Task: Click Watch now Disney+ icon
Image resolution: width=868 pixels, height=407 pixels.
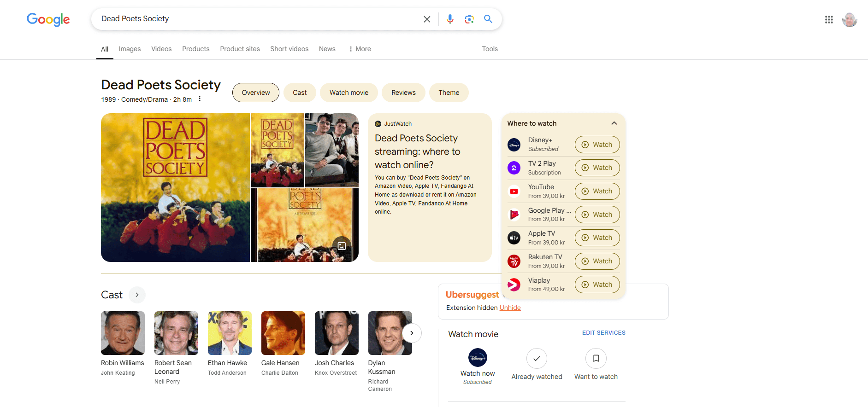Action: coord(478,358)
